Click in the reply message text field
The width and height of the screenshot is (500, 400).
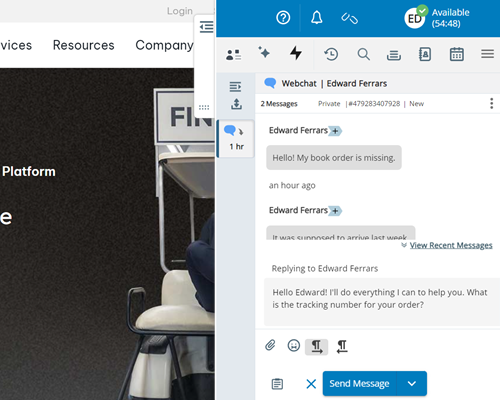382,302
